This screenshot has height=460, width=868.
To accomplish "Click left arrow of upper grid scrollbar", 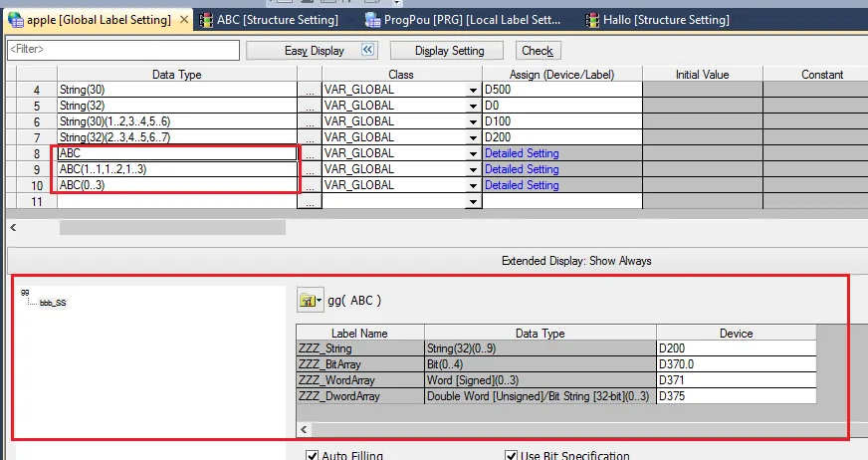I will point(13,227).
